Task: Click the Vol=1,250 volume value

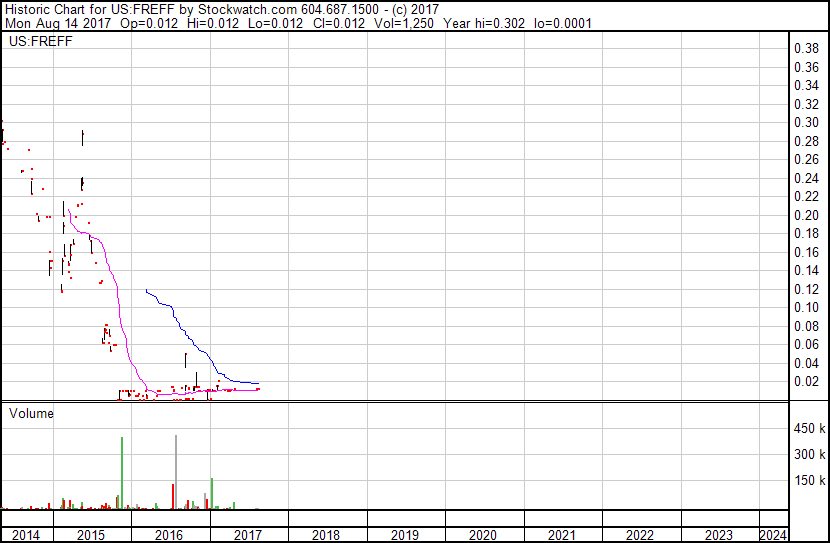Action: [403, 23]
